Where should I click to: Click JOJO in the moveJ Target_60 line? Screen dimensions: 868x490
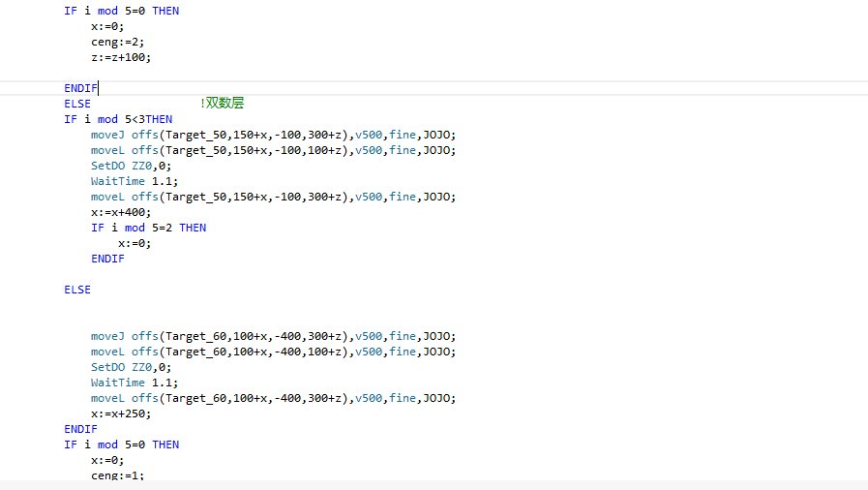coord(439,336)
